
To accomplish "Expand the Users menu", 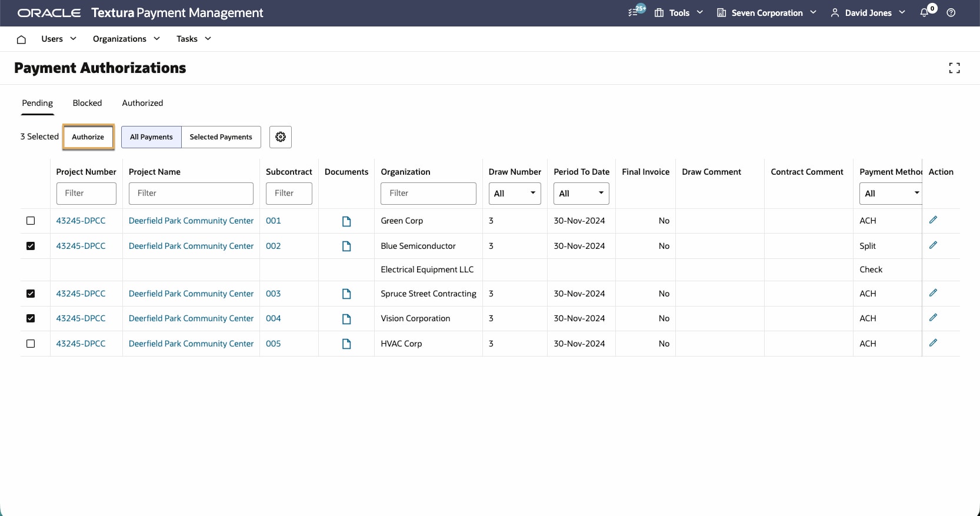I will click(x=59, y=39).
